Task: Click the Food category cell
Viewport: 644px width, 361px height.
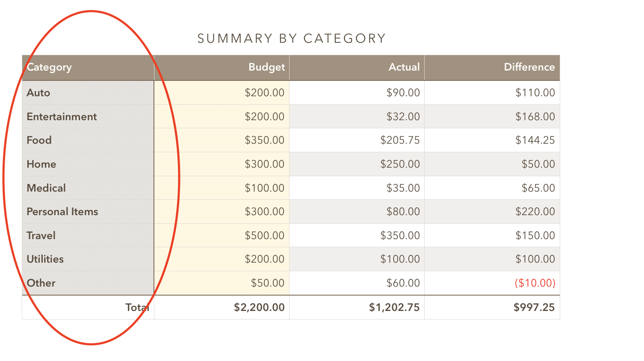Action: point(39,140)
